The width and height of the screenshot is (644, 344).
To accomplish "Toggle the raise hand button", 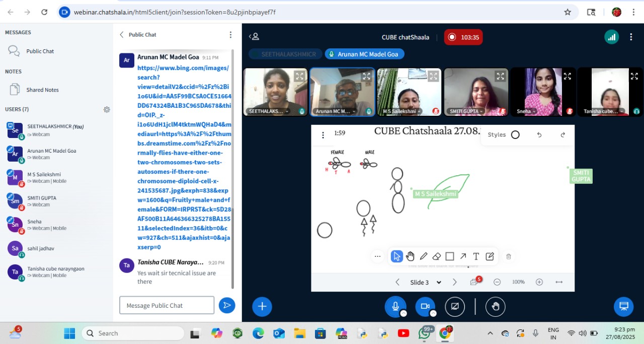I will (x=495, y=306).
